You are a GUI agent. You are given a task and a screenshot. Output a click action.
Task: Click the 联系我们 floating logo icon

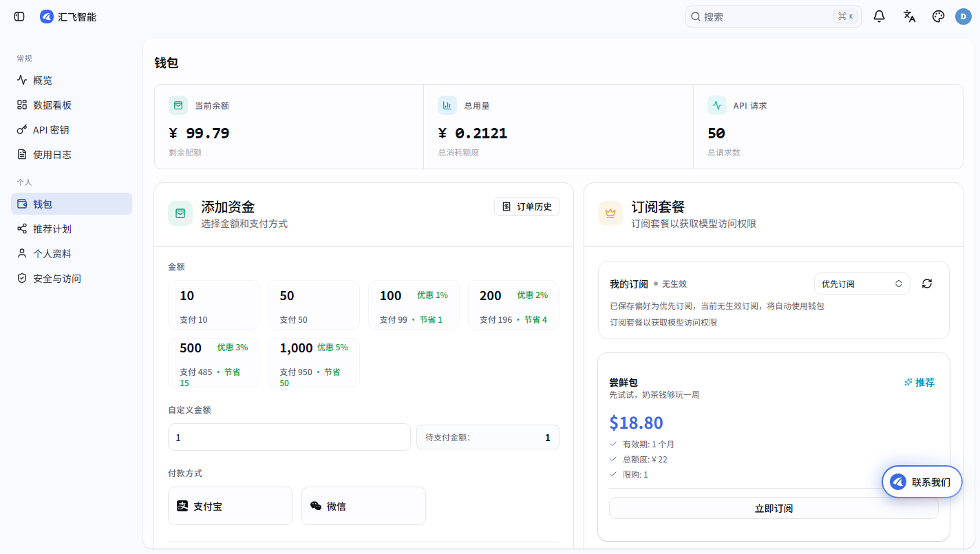click(898, 482)
